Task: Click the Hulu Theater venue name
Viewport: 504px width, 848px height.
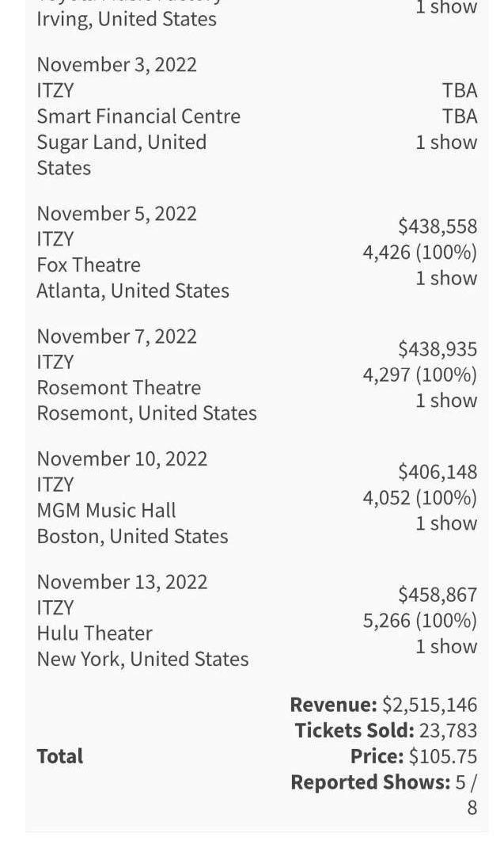Action: tap(94, 633)
